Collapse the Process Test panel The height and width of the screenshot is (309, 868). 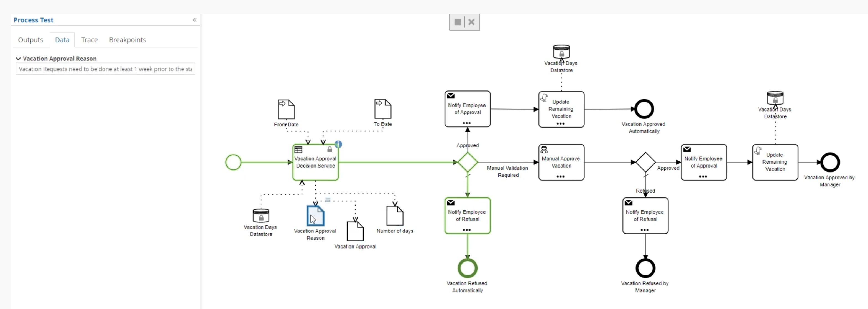[195, 20]
